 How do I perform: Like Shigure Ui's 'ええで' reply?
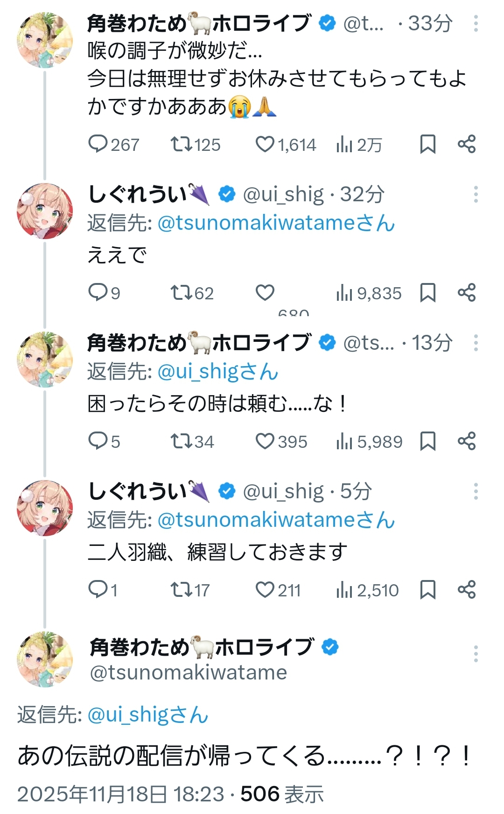(x=265, y=293)
